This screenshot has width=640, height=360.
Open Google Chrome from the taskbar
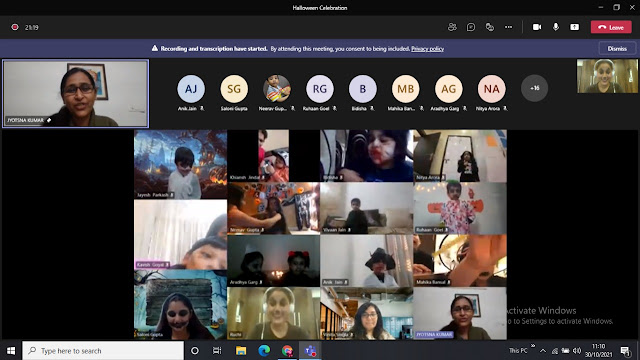[x=287, y=351]
